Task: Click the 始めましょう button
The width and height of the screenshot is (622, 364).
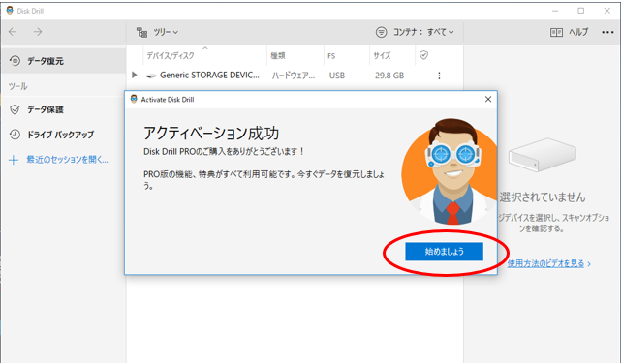Action: 444,252
